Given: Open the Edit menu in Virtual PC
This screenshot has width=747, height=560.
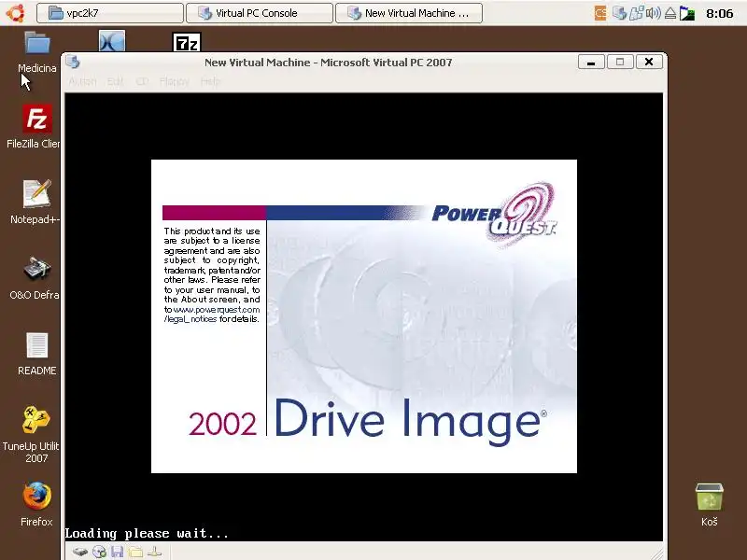Looking at the screenshot, I should point(115,81).
